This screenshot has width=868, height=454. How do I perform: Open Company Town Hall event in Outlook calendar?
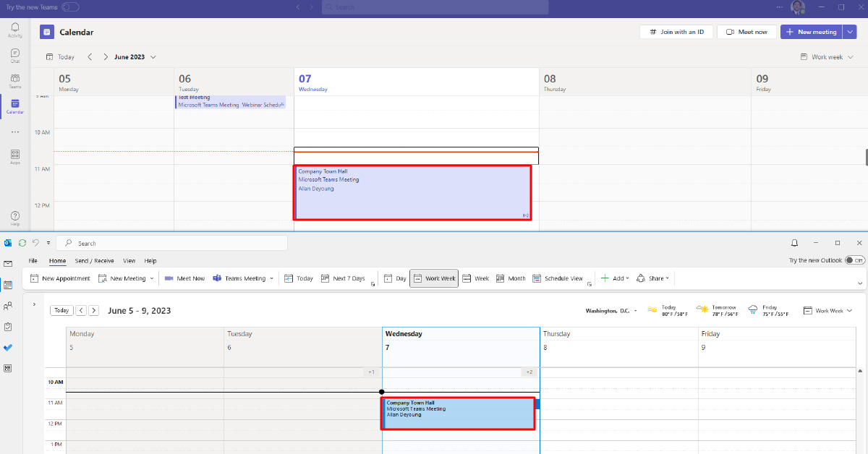458,414
